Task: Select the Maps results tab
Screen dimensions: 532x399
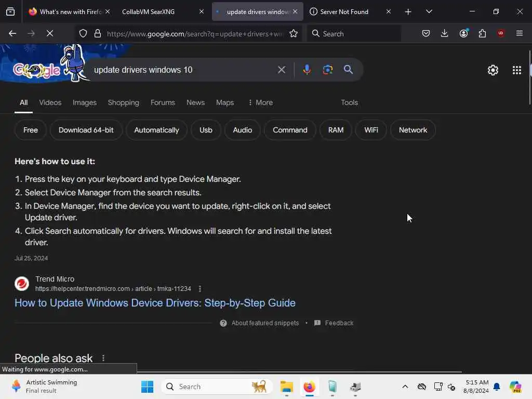Action: [x=225, y=102]
